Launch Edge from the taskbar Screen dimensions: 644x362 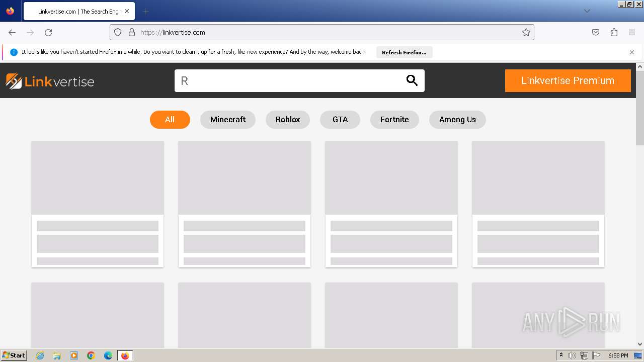(x=108, y=355)
